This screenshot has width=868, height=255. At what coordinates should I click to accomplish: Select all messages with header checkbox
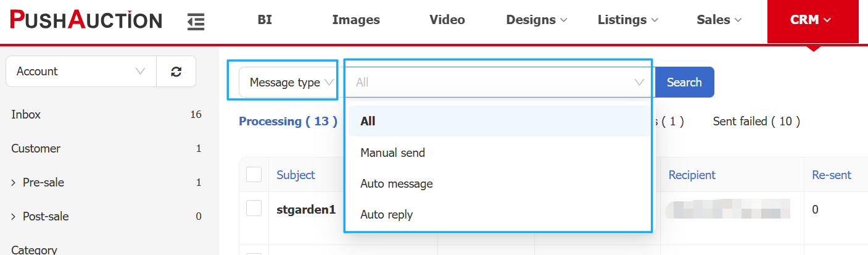pyautogui.click(x=254, y=175)
